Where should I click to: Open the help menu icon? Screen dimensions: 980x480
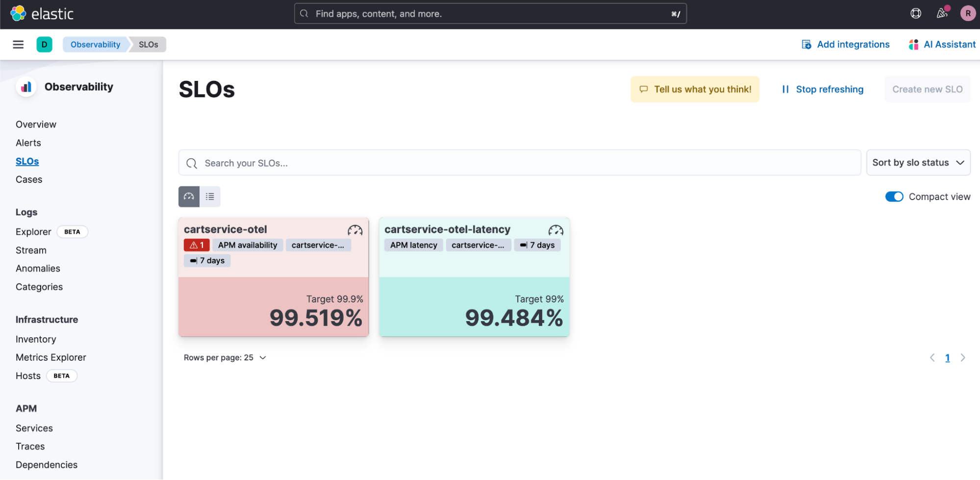[x=915, y=14]
